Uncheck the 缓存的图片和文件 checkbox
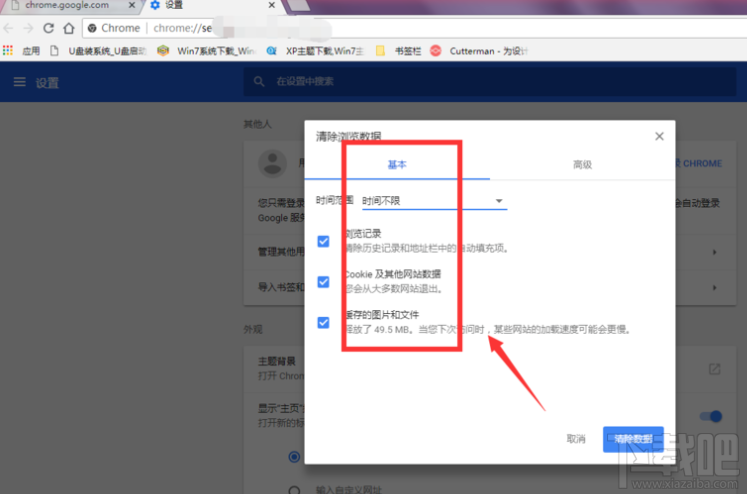This screenshot has width=747, height=494. tap(323, 322)
